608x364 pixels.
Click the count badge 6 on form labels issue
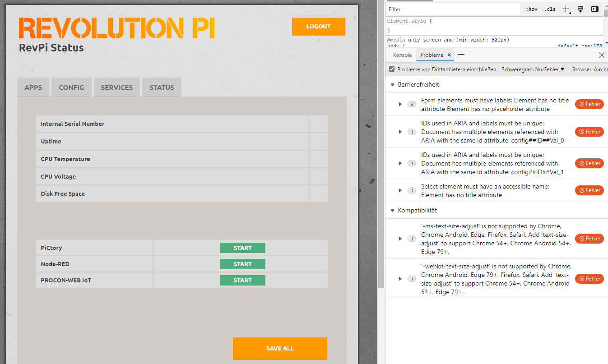tap(412, 104)
